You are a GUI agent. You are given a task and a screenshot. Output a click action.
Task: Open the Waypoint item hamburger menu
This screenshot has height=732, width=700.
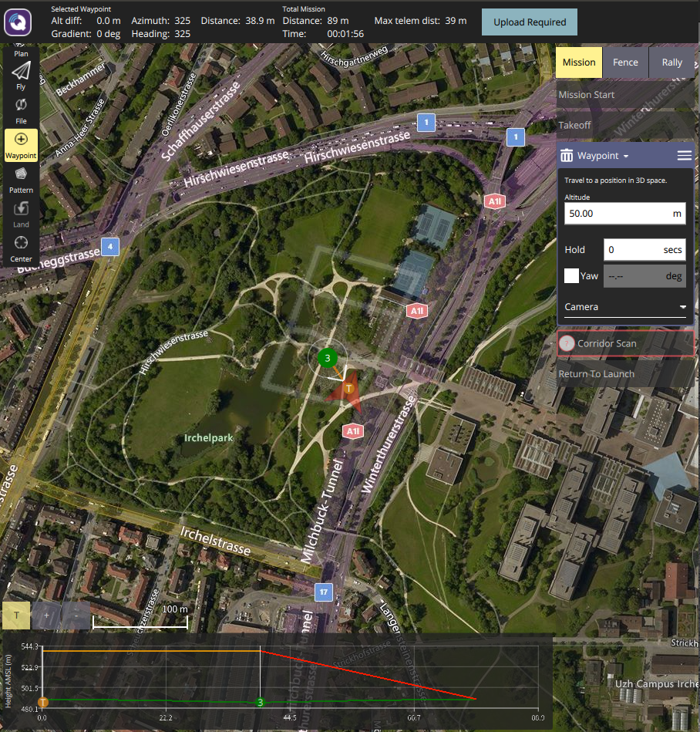(x=684, y=156)
